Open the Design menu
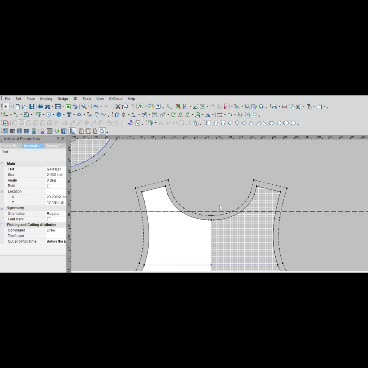368x368 pixels. [x=63, y=99]
